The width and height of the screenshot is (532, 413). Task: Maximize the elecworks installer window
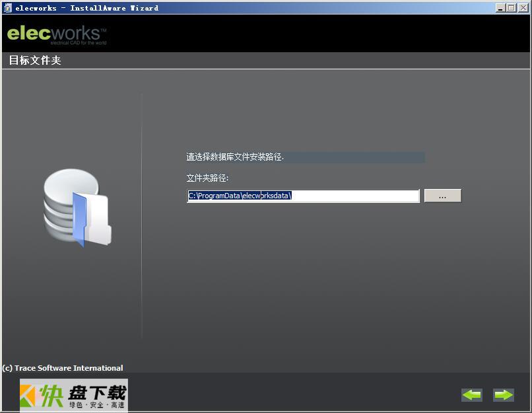tap(512, 8)
